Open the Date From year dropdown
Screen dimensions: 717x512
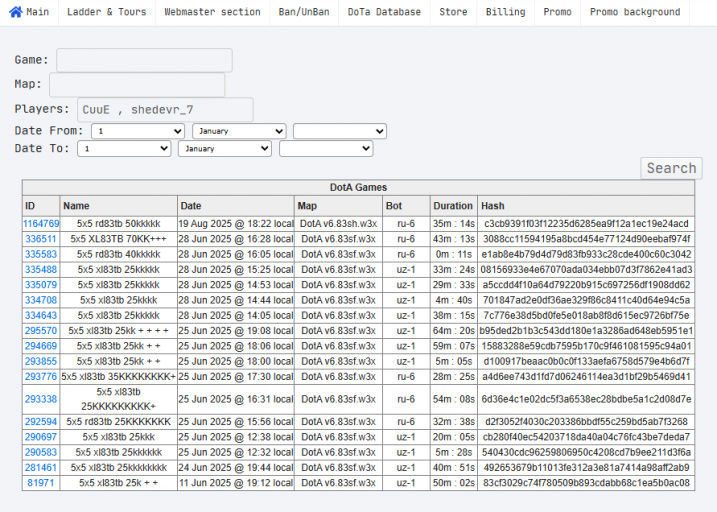340,131
